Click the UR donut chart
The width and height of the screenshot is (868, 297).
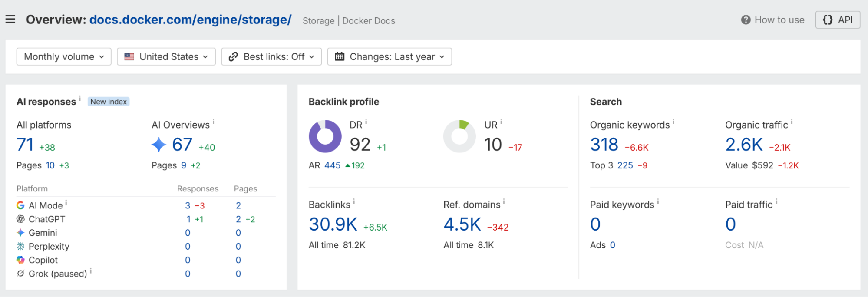[459, 136]
